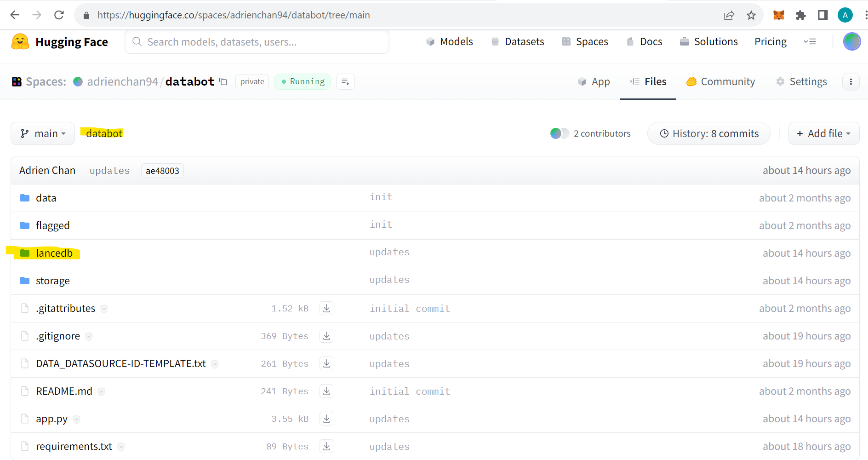868x460 pixels.
Task: Select the Files tab
Action: point(648,82)
